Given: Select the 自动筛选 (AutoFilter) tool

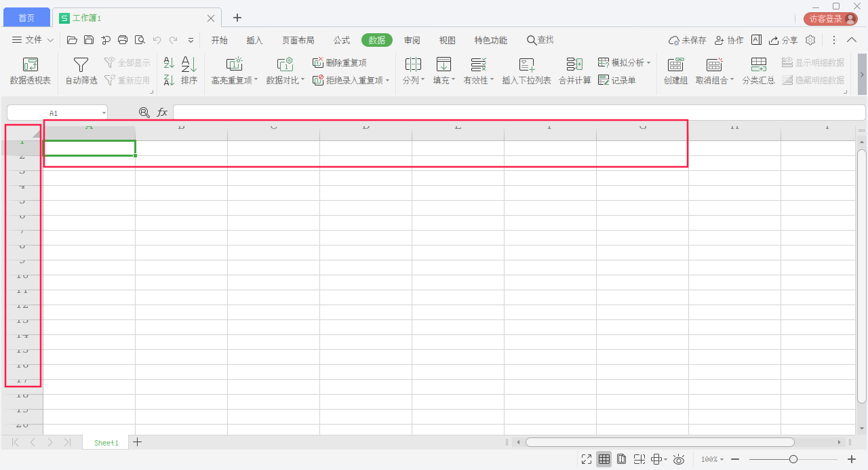Looking at the screenshot, I should point(80,70).
